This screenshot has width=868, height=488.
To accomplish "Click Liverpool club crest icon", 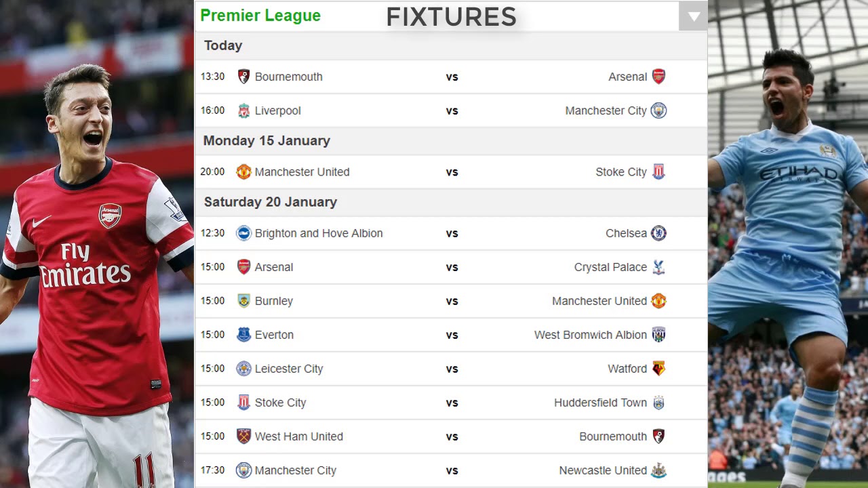I will coord(244,110).
